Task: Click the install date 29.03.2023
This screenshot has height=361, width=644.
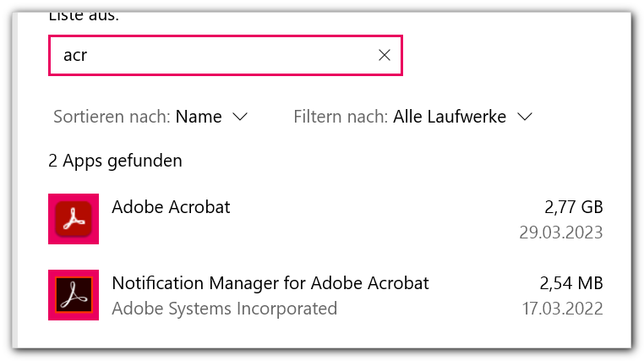Action: (x=561, y=232)
